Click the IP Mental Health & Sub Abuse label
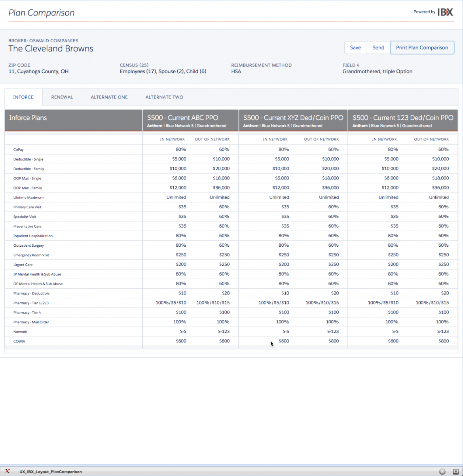Screen dimensions: 463x476 tap(37, 274)
